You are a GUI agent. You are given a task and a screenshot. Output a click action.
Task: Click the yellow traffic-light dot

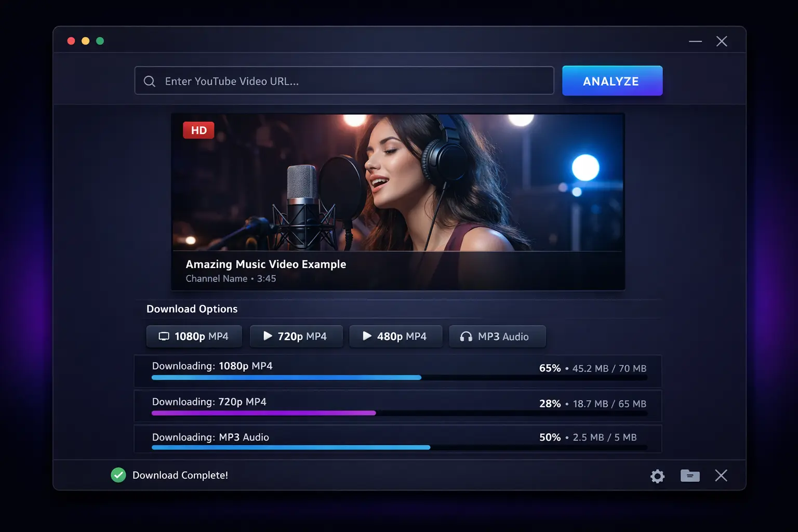click(x=86, y=41)
